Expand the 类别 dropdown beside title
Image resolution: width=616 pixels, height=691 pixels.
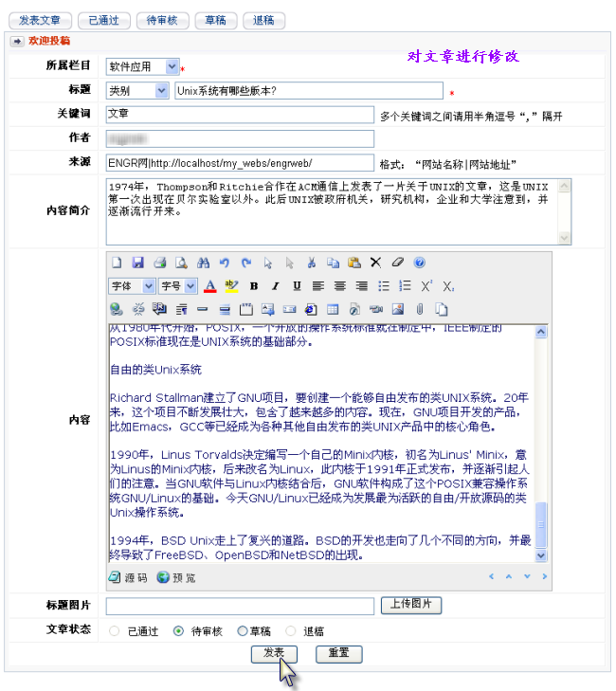[137, 91]
